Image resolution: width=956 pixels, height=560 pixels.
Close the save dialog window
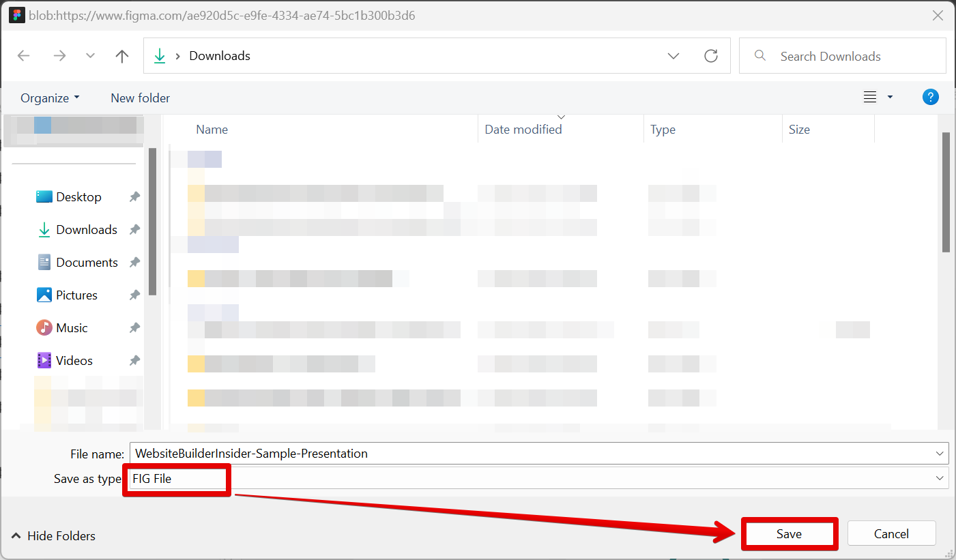pyautogui.click(x=938, y=15)
